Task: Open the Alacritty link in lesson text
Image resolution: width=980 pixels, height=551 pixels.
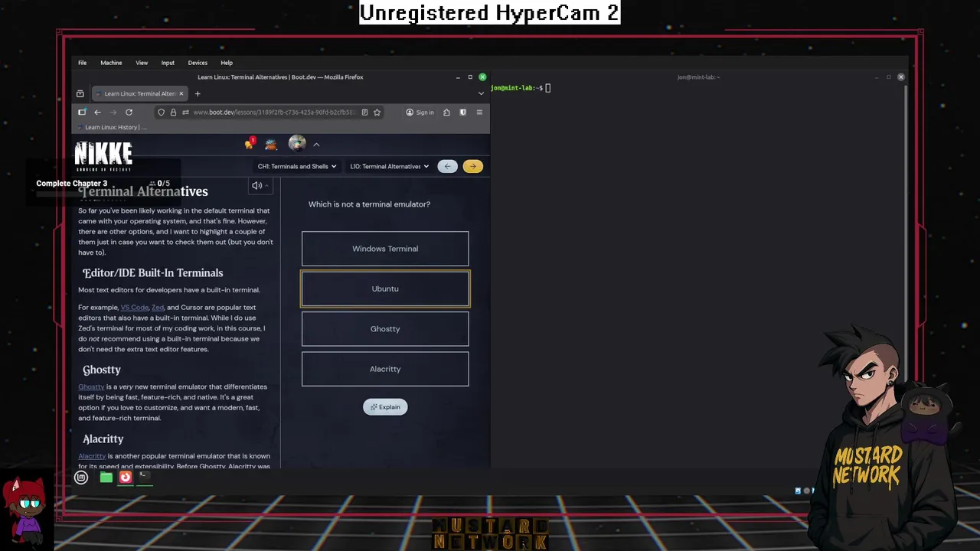Action: [x=92, y=456]
